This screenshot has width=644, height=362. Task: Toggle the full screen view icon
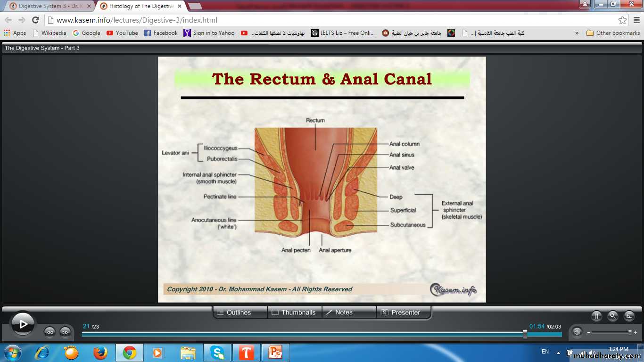click(628, 316)
